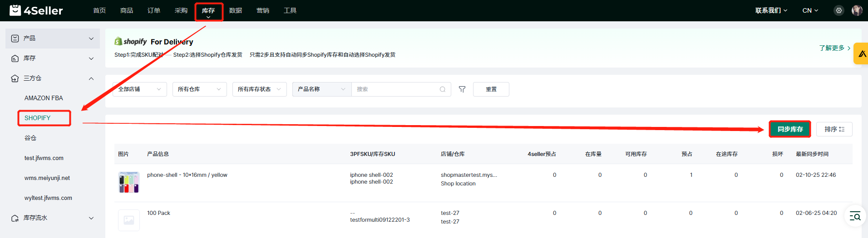868x238 pixels.
Task: Select test.jfwms.com in sidebar
Action: point(44,158)
